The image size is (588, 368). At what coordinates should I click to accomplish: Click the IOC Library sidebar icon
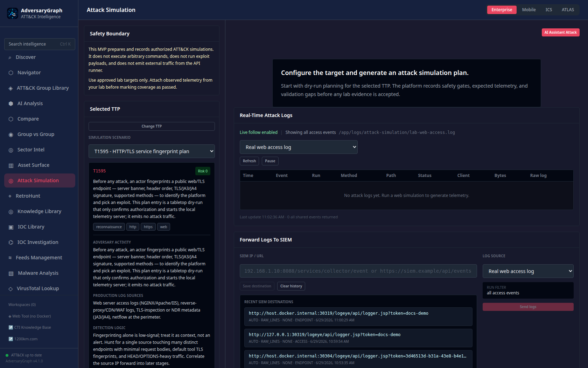11,227
